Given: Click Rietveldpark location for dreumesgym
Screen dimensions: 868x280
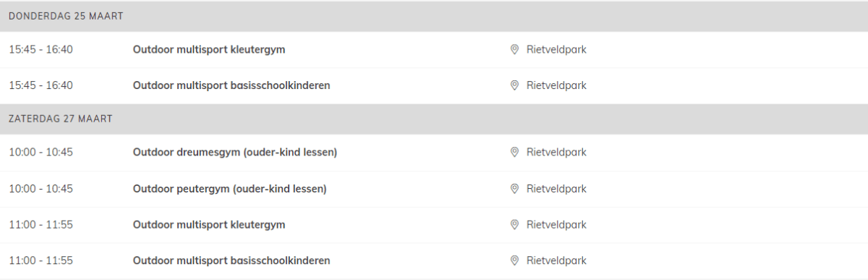Looking at the screenshot, I should 556,153.
